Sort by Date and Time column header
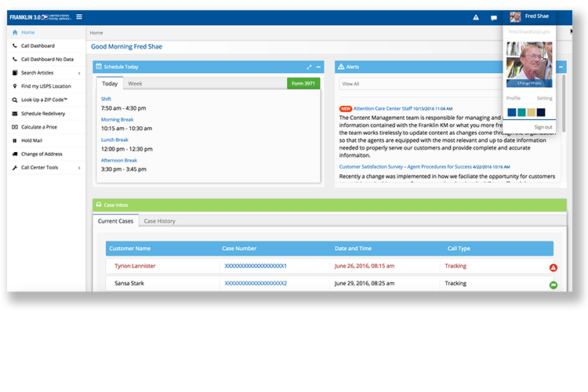 pos(353,249)
